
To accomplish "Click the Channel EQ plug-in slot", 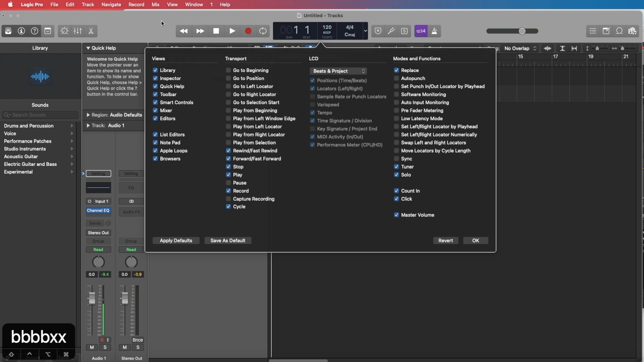I will coord(98,211).
